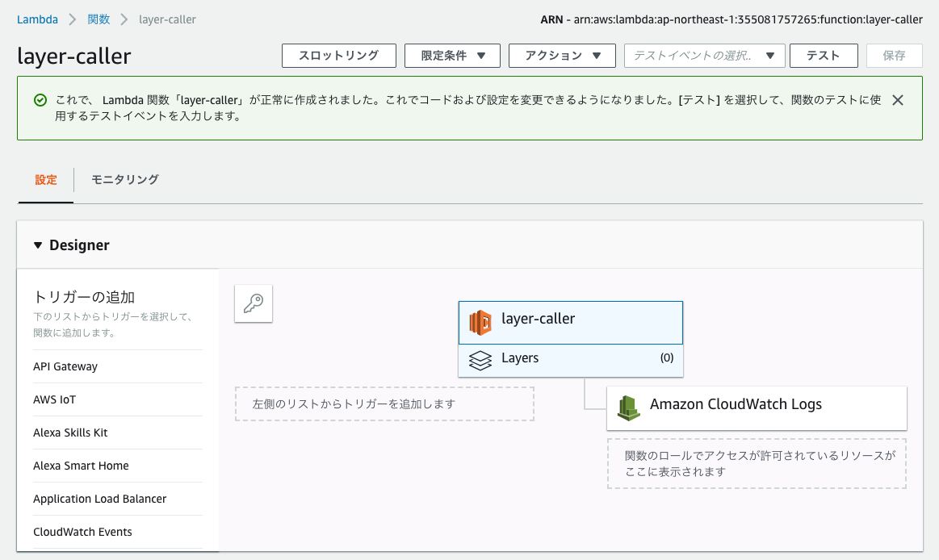Open the 関数 breadcrumb link
The image size is (939, 560).
tap(97, 19)
